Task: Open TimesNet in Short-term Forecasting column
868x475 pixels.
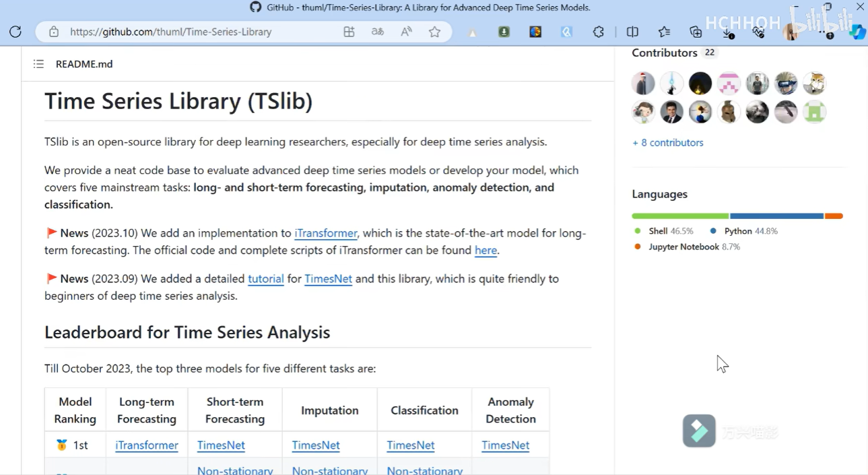Action: [x=221, y=445]
